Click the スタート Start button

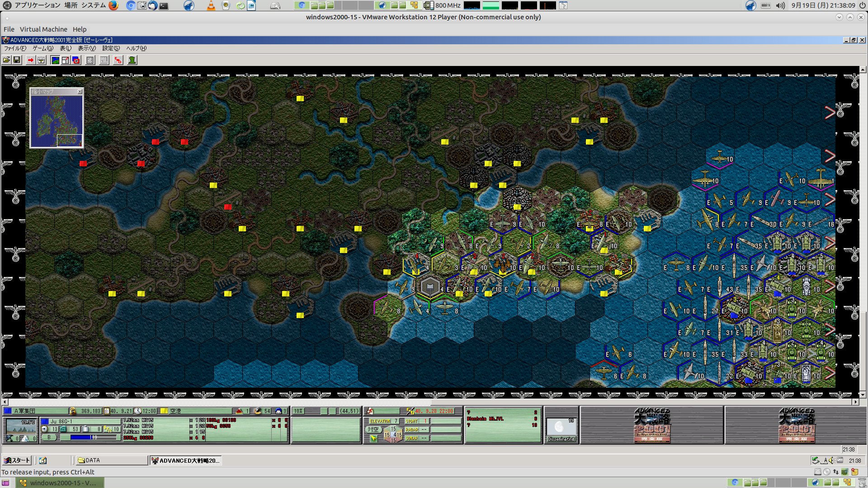click(16, 460)
